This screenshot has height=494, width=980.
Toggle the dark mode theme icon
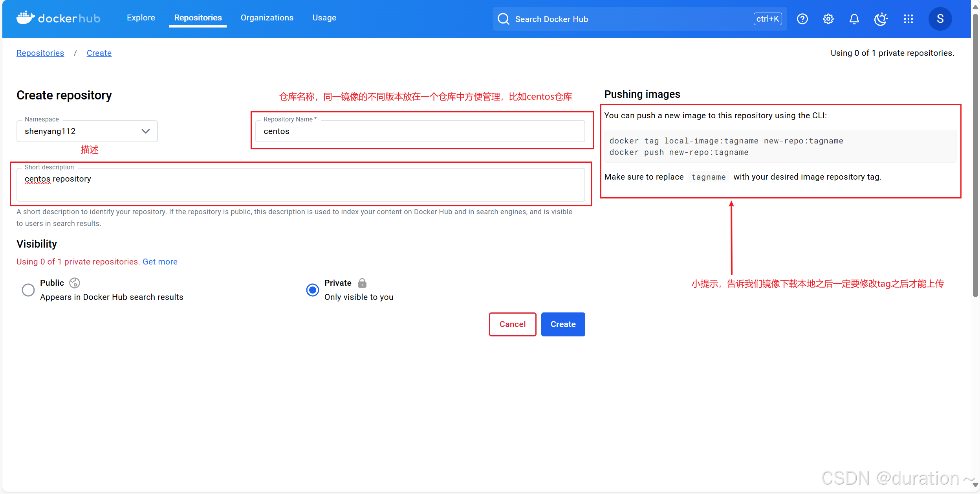coord(881,19)
